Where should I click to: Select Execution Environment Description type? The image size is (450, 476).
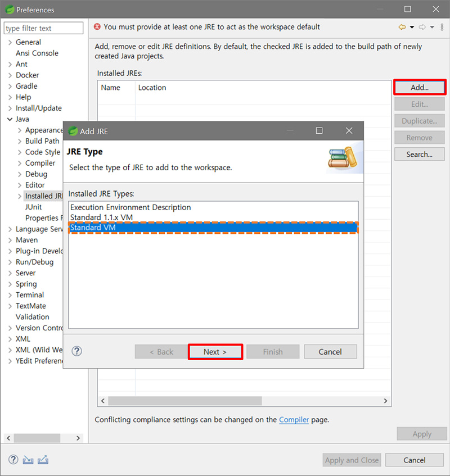click(130, 207)
